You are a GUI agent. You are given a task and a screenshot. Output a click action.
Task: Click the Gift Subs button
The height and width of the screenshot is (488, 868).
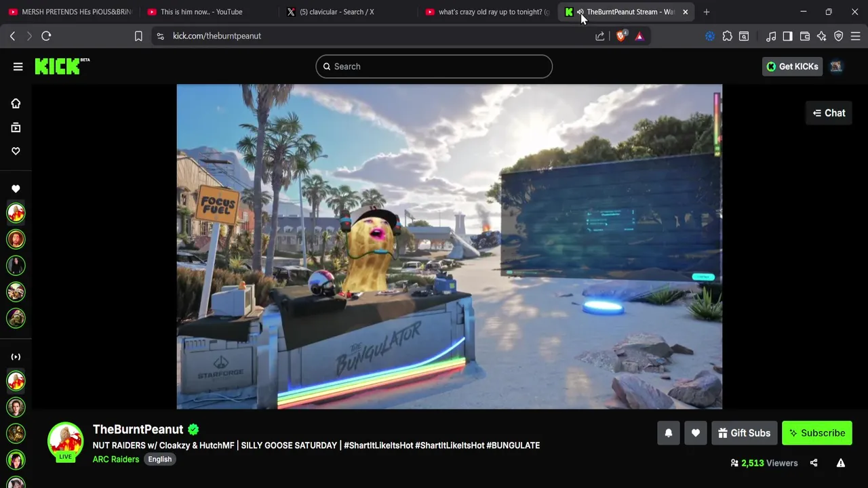click(744, 433)
